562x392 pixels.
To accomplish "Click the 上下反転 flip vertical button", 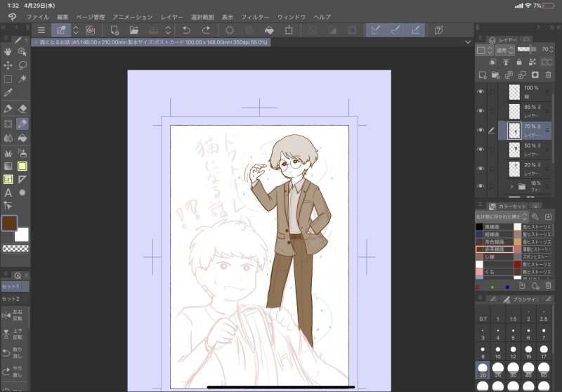I will tap(14, 334).
